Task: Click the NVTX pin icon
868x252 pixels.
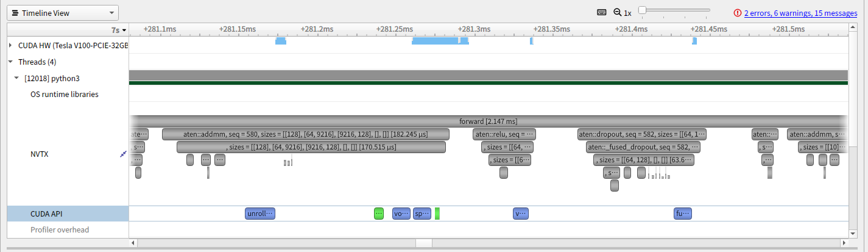Action: point(123,154)
